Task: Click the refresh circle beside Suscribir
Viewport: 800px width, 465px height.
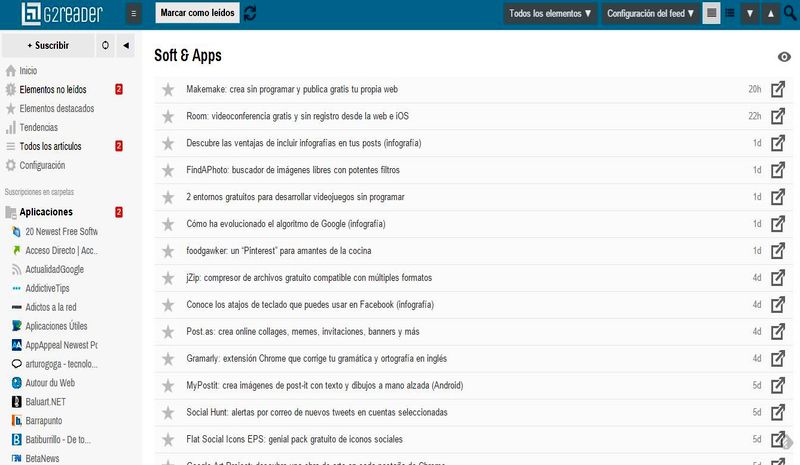Action: 105,45
